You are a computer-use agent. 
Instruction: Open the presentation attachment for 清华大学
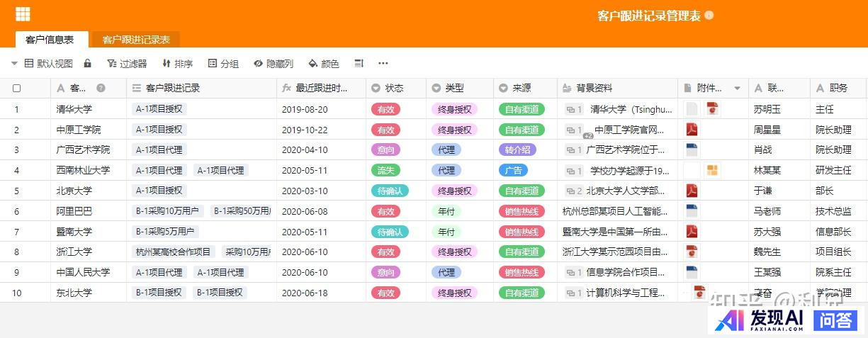tap(712, 109)
